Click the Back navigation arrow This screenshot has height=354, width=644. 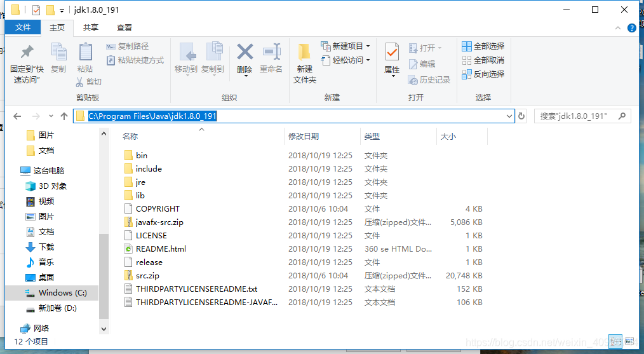tap(17, 116)
